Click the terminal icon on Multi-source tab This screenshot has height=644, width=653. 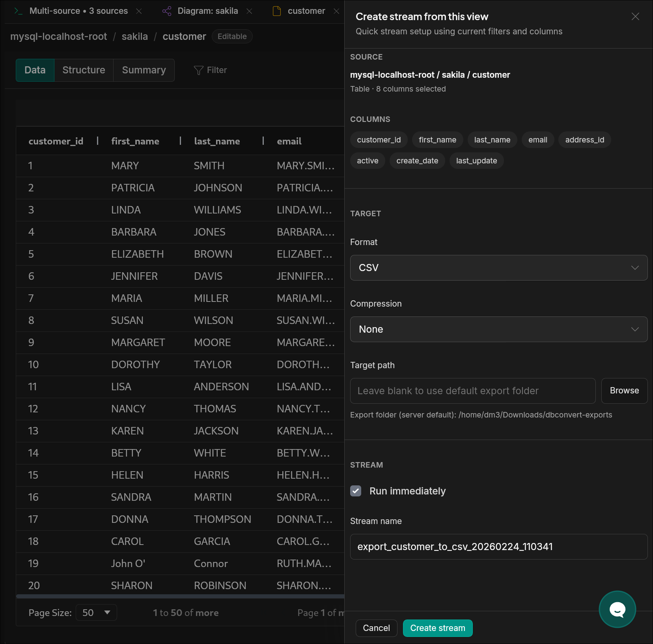tap(18, 11)
